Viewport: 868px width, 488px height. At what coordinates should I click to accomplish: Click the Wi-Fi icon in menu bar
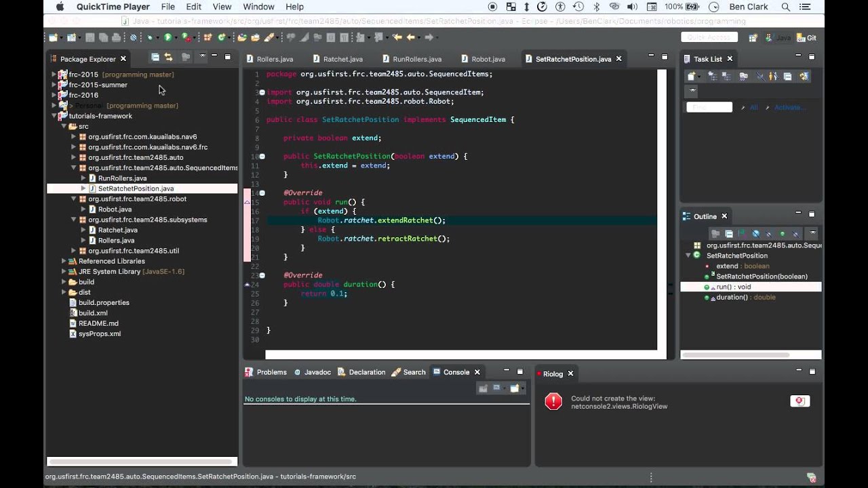tap(615, 7)
